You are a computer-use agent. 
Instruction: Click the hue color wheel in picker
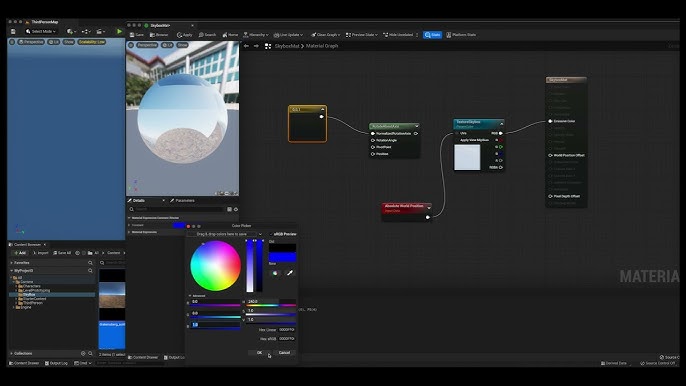coord(215,266)
